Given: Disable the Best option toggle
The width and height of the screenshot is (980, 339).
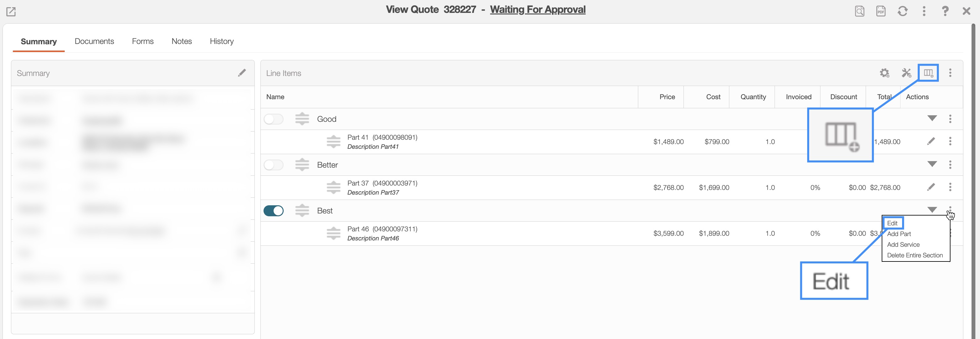Looking at the screenshot, I should click(274, 211).
